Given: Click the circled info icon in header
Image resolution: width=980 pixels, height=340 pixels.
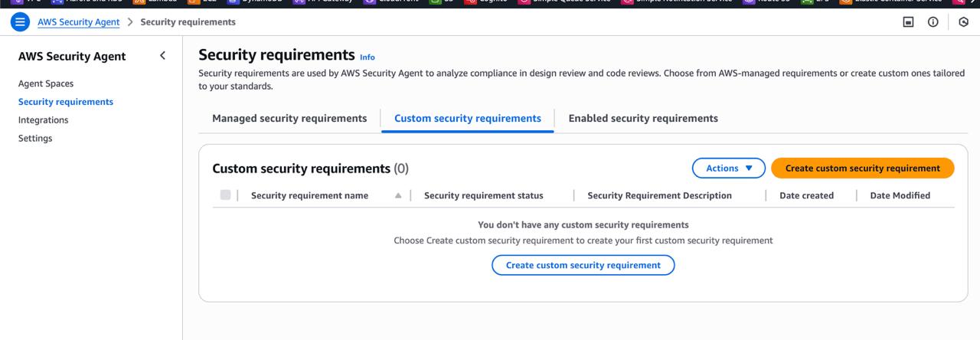Looking at the screenshot, I should (933, 22).
